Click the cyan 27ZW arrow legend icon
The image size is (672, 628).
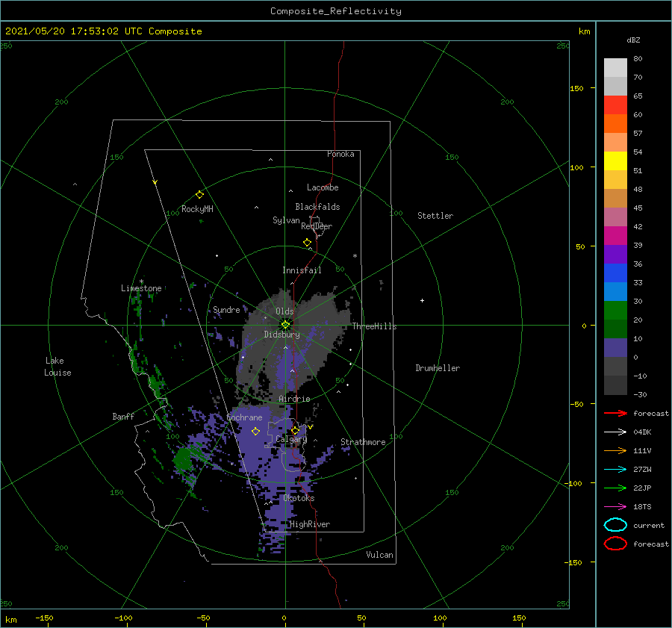coord(615,470)
